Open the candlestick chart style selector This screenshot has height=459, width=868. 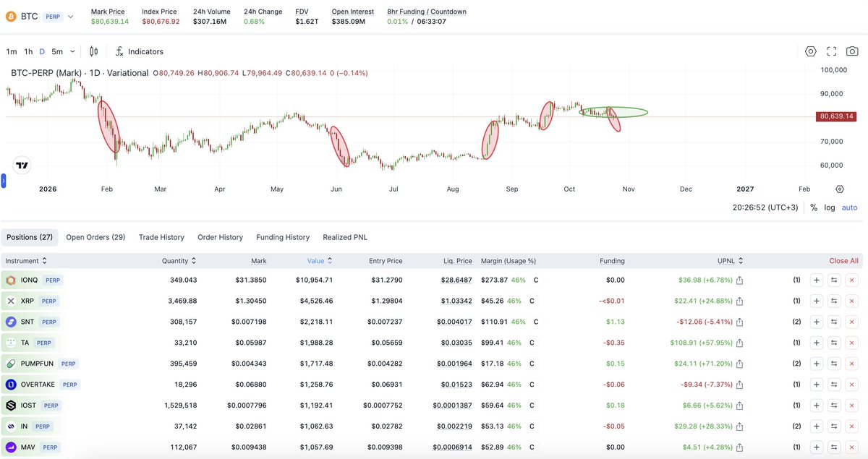[93, 51]
